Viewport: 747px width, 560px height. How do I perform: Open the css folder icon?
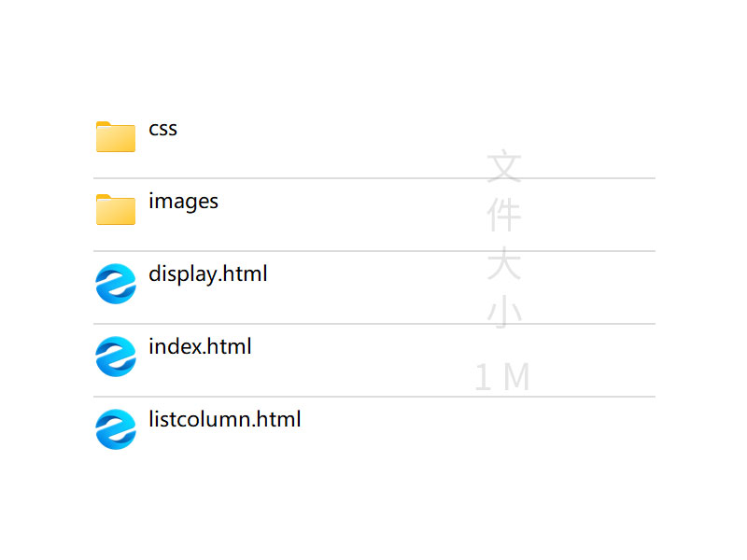116,136
